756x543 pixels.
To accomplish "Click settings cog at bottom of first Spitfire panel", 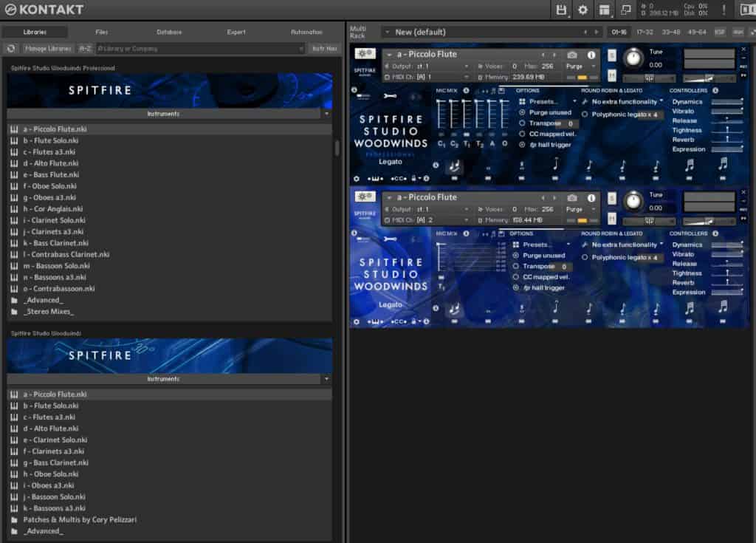I will pos(357,179).
